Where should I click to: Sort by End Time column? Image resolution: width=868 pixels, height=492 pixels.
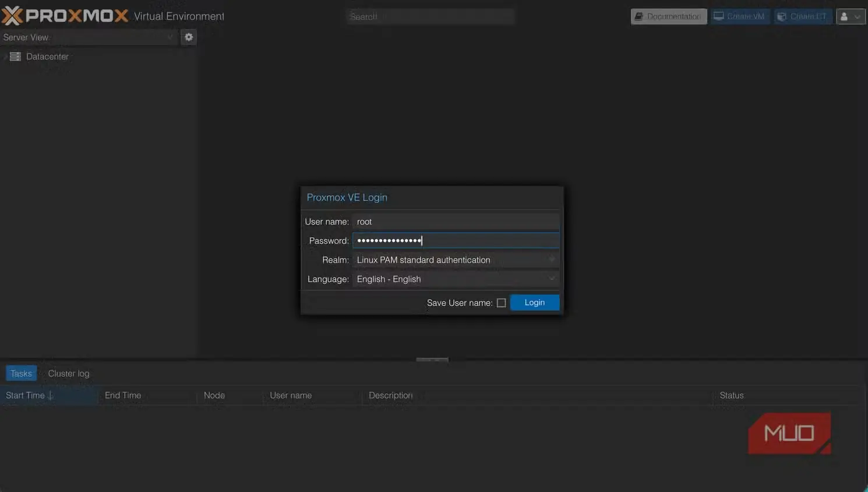click(148, 395)
